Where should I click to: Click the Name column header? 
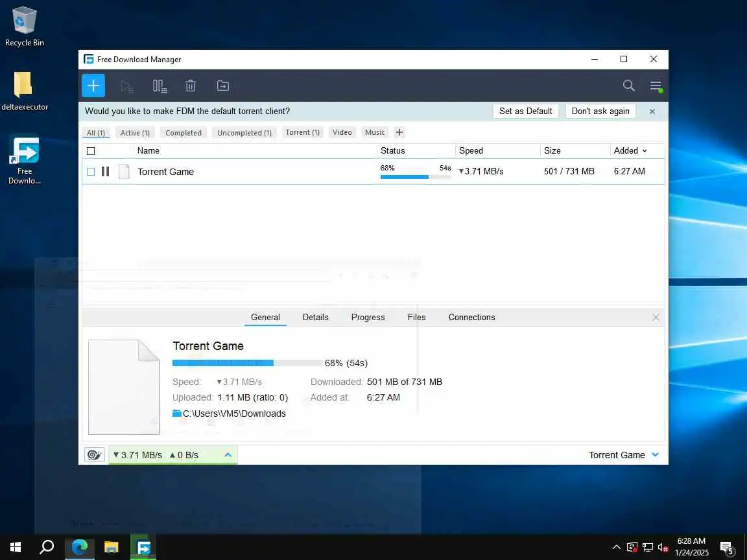(254, 151)
